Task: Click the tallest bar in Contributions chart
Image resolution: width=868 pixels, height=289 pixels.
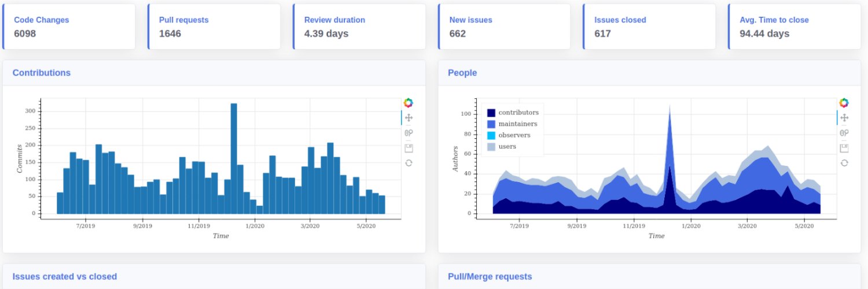Action: (234, 158)
